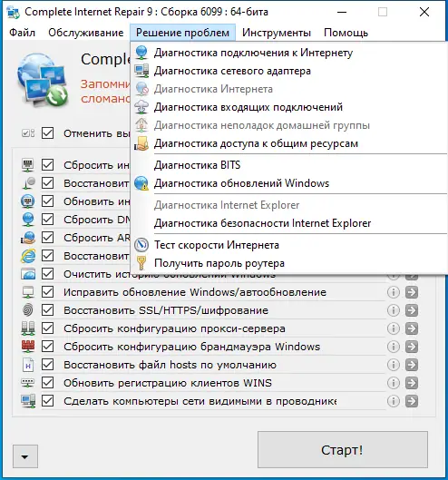Click the Internet speed test gauge icon

click(x=141, y=245)
